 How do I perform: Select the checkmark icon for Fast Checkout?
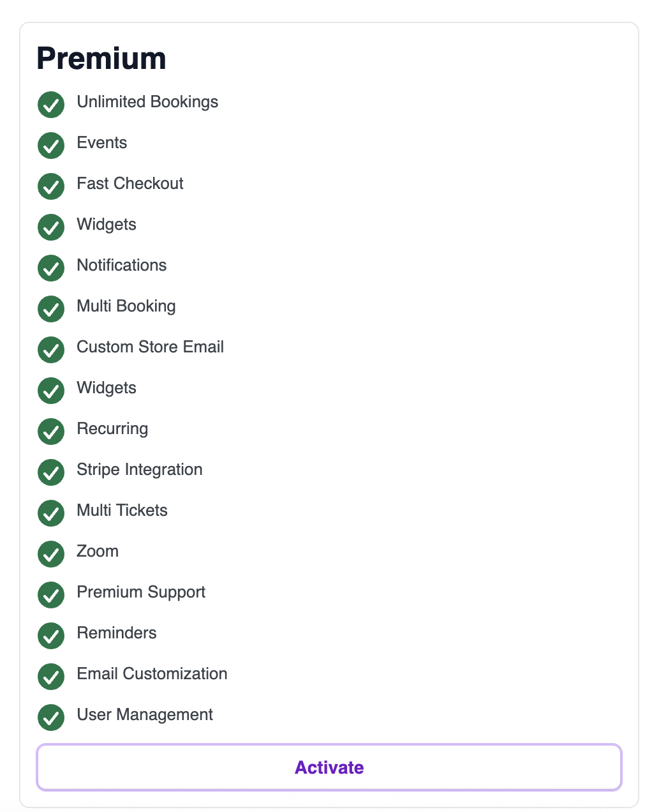click(51, 186)
